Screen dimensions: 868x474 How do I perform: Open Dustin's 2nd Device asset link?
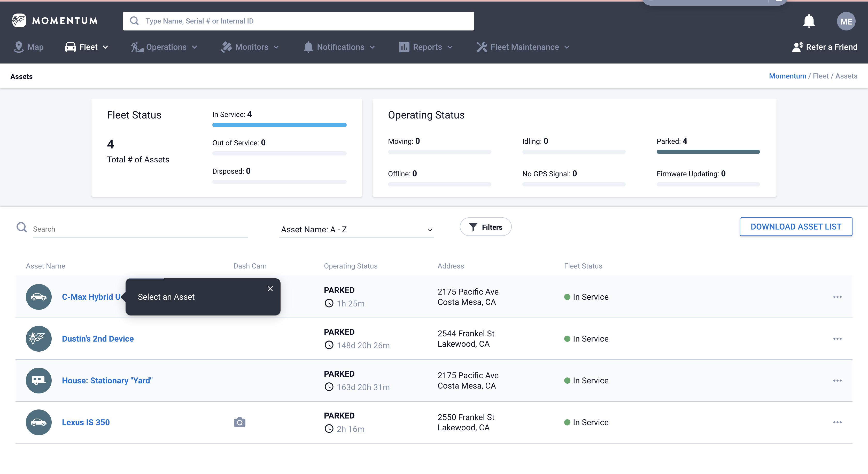point(98,339)
